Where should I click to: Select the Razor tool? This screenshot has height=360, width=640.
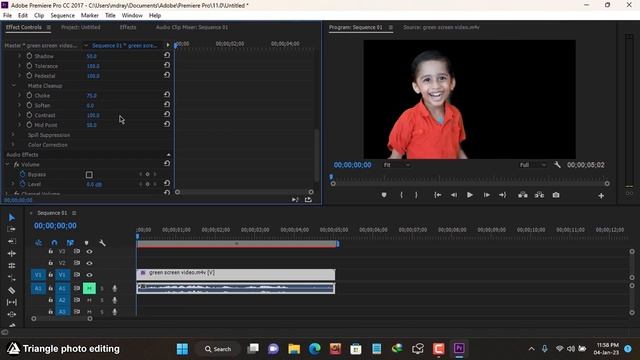[x=11, y=290]
